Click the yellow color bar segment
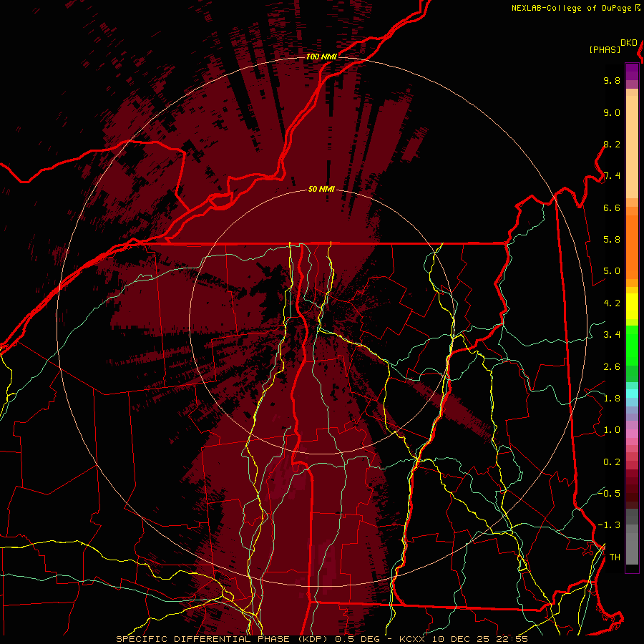Image resolution: width=644 pixels, height=644 pixels. pyautogui.click(x=632, y=306)
